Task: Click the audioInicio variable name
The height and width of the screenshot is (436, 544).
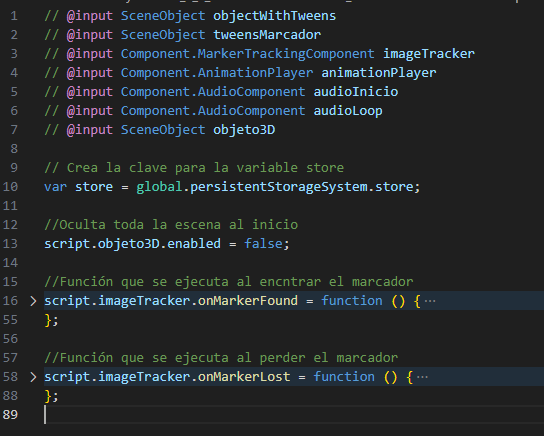Action: tap(356, 92)
